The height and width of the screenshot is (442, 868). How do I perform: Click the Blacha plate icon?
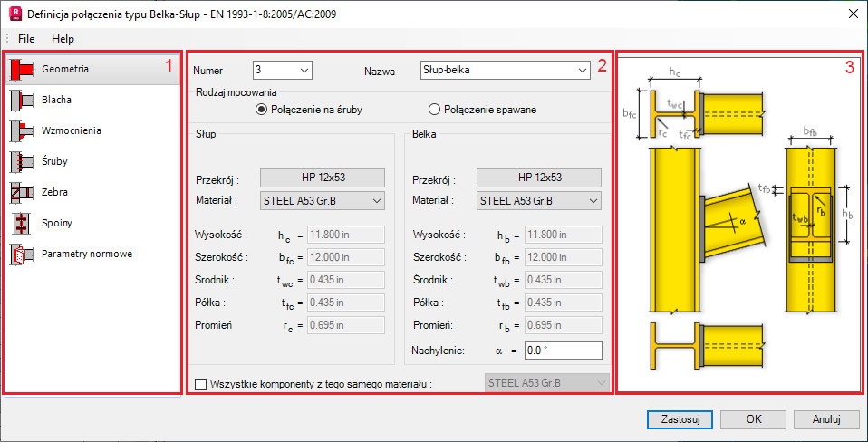pos(22,101)
